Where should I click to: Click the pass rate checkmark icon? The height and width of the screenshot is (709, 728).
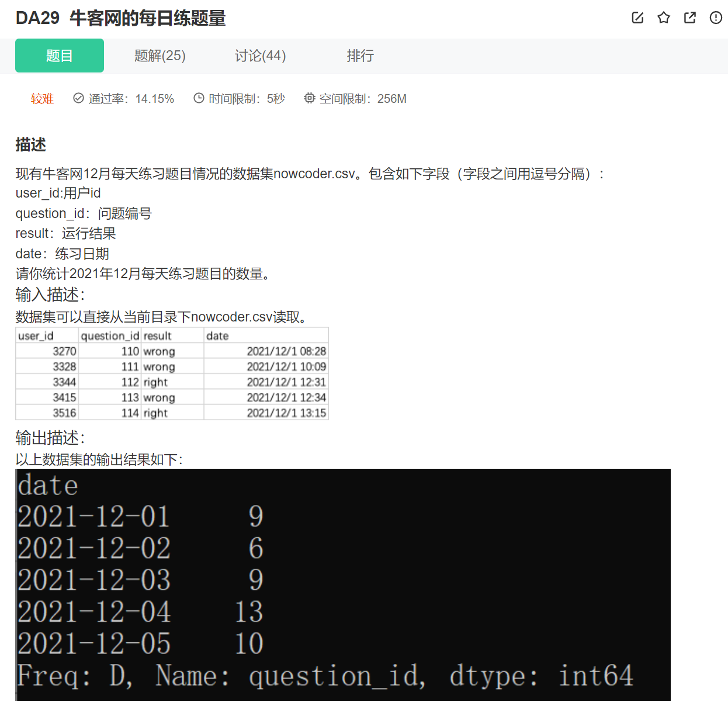point(78,98)
